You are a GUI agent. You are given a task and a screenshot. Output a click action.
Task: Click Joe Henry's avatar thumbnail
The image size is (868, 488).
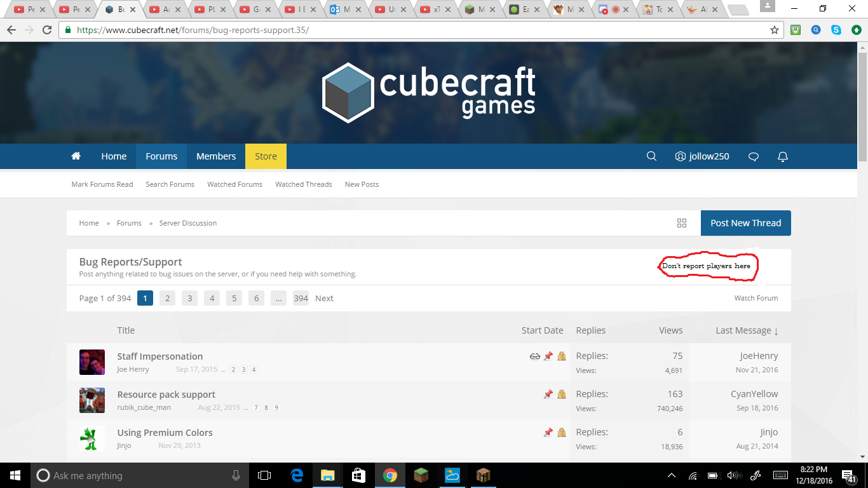click(x=92, y=362)
